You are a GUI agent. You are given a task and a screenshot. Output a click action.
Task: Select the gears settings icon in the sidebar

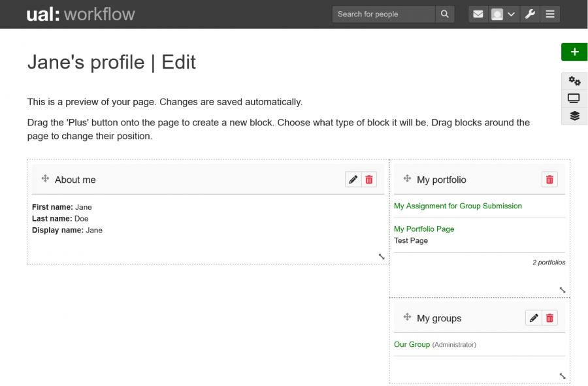coord(574,80)
